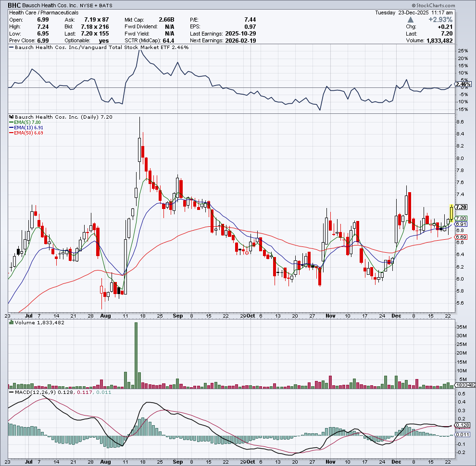
Task: Click the header Volume value 1,833,482
Action: point(439,41)
